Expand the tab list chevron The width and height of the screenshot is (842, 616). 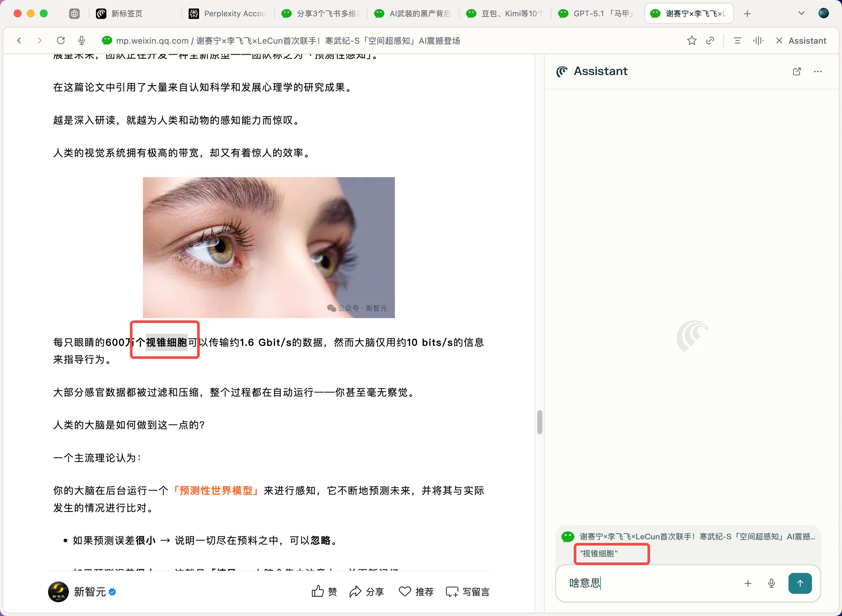(x=801, y=13)
